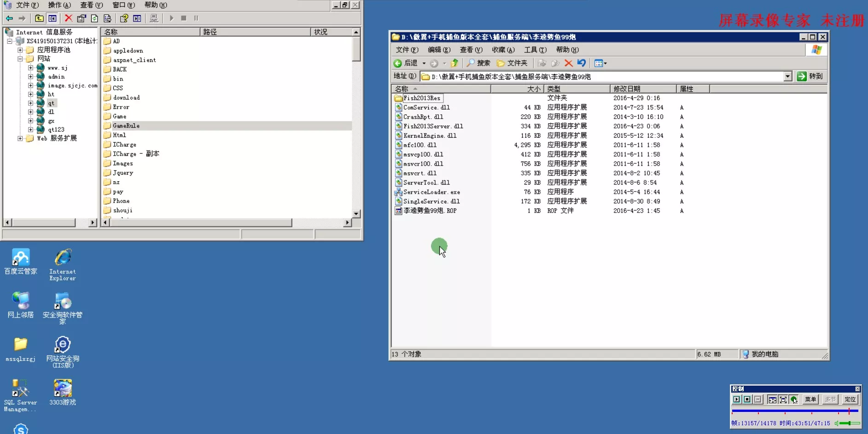Click the up one level folder icon
This screenshot has height=434, width=868.
[39, 18]
